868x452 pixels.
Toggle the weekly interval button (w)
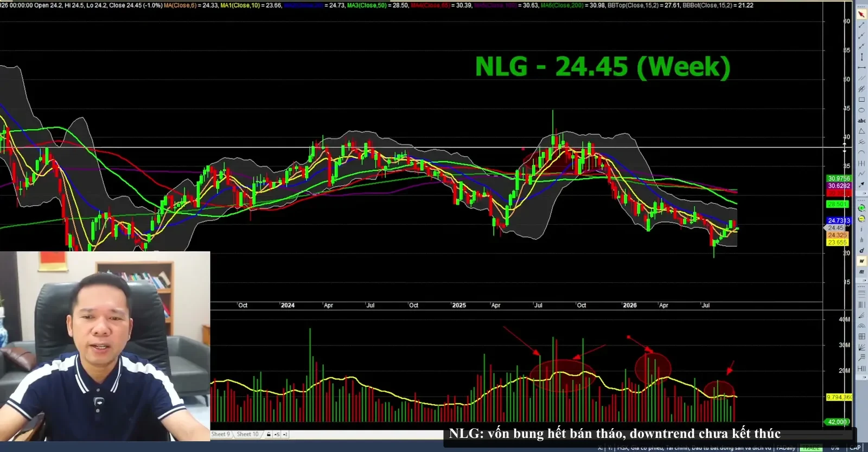pyautogui.click(x=861, y=261)
